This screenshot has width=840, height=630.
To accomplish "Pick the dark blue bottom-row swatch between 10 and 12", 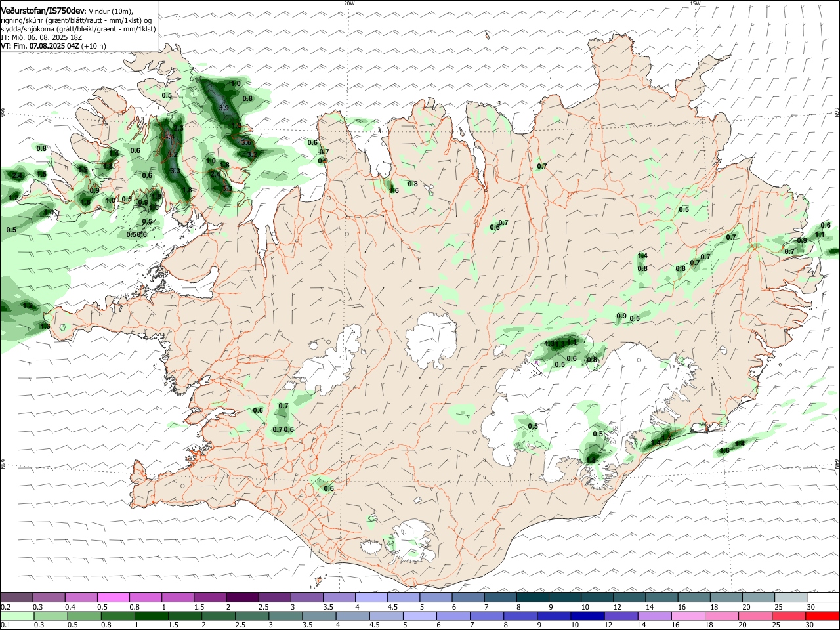I will (587, 616).
